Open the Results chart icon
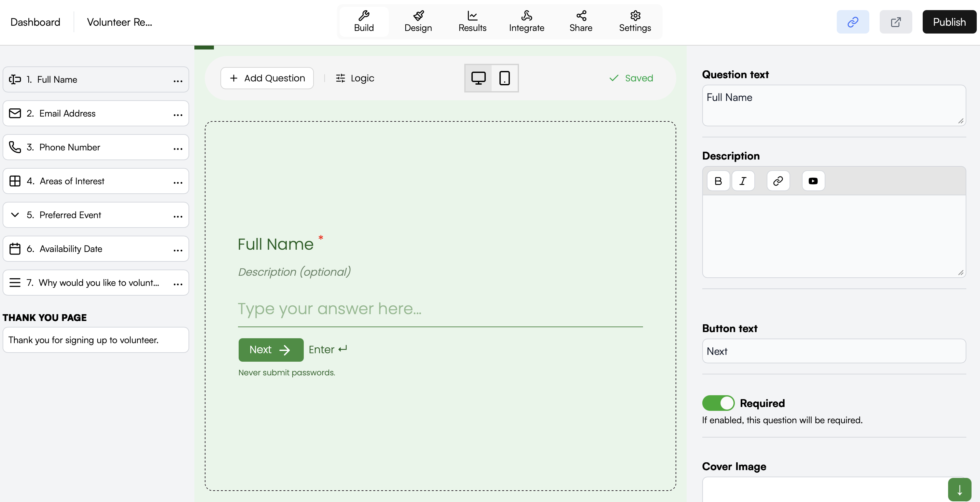980x502 pixels. pyautogui.click(x=472, y=16)
